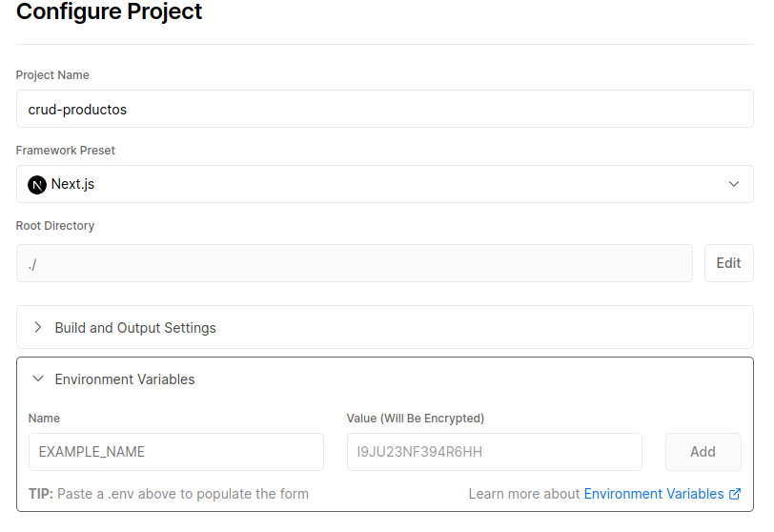Screen dimensions: 774x532
Task: Click the Value (Will Be Encrypted) label
Action: click(416, 419)
